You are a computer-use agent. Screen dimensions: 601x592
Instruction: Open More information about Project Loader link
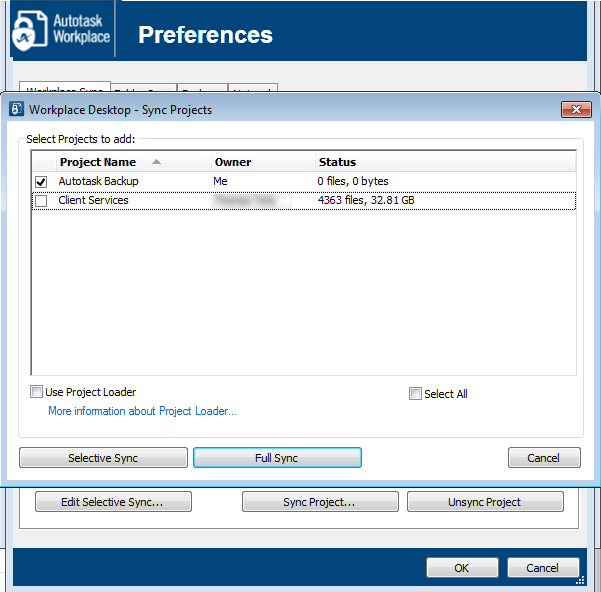(142, 411)
